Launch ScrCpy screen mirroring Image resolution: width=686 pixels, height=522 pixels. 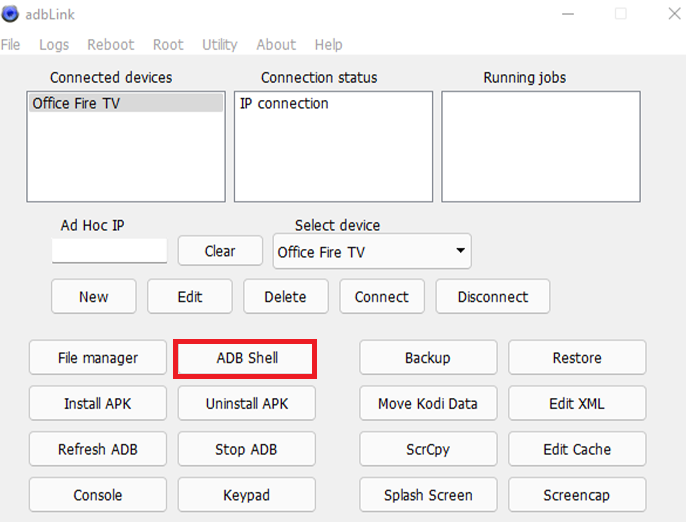point(428,449)
